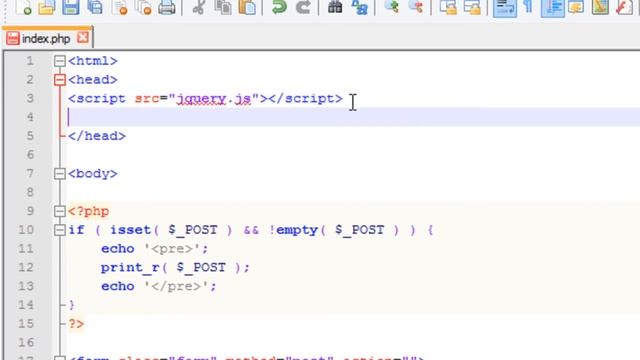Toggle the Indent Guide icon
Viewport: 640px width, 360px height.
tap(552, 8)
